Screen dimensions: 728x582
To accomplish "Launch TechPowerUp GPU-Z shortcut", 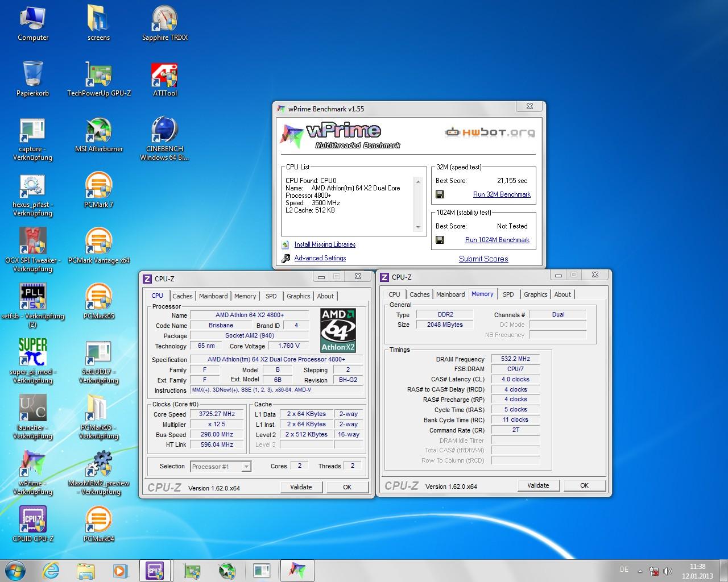I will click(x=99, y=79).
